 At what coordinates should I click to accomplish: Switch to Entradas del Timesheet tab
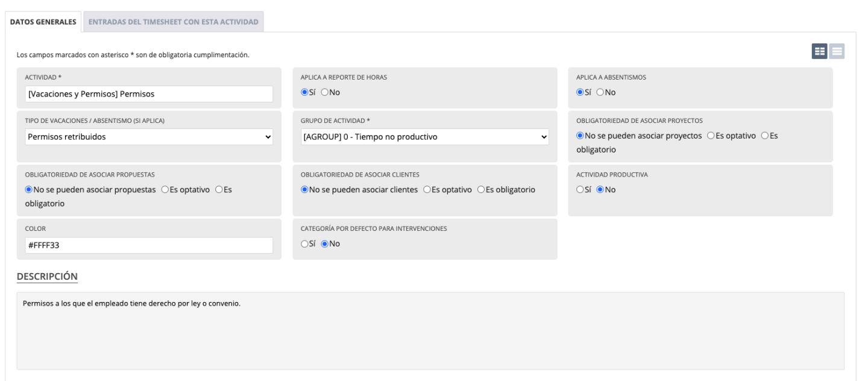(173, 22)
